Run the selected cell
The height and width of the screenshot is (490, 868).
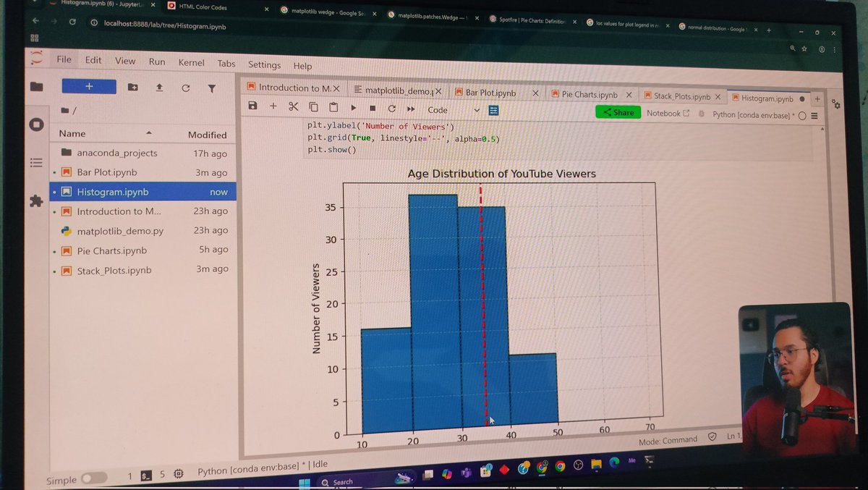click(x=353, y=108)
